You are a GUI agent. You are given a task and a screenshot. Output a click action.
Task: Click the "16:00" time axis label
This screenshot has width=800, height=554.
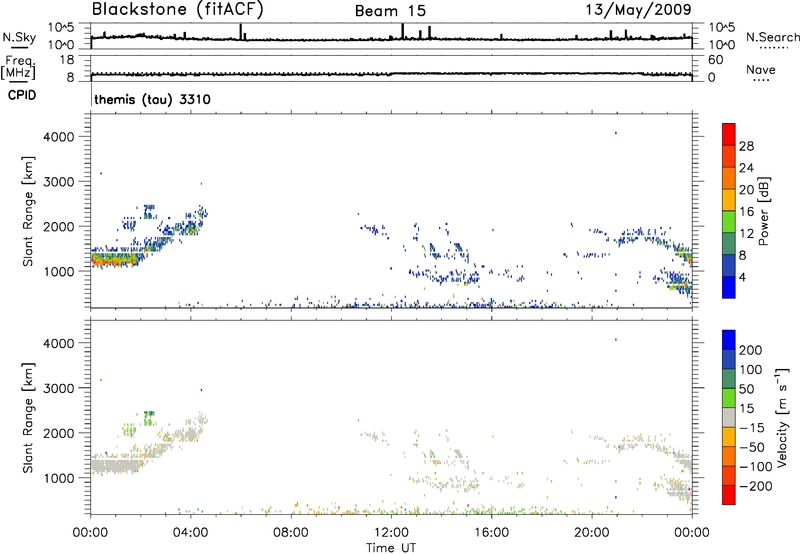(491, 533)
